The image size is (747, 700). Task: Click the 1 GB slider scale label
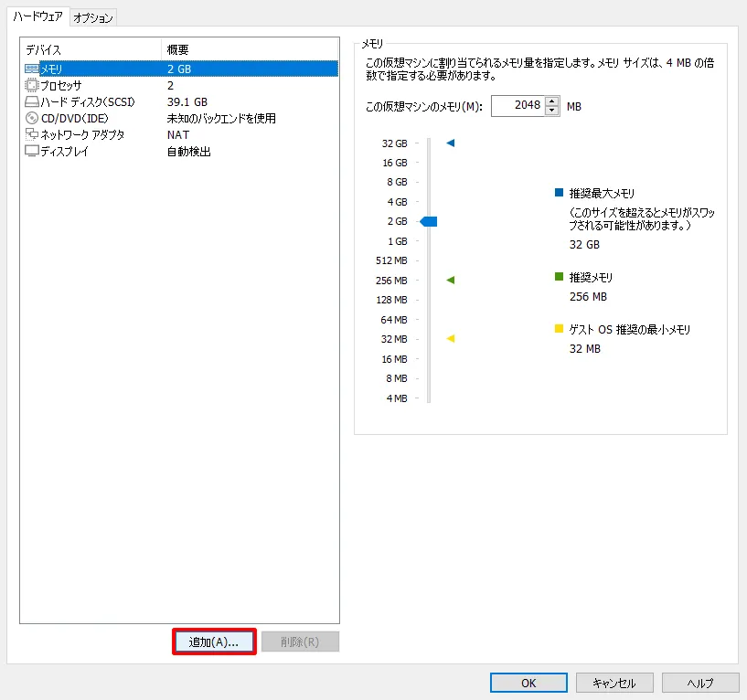398,241
